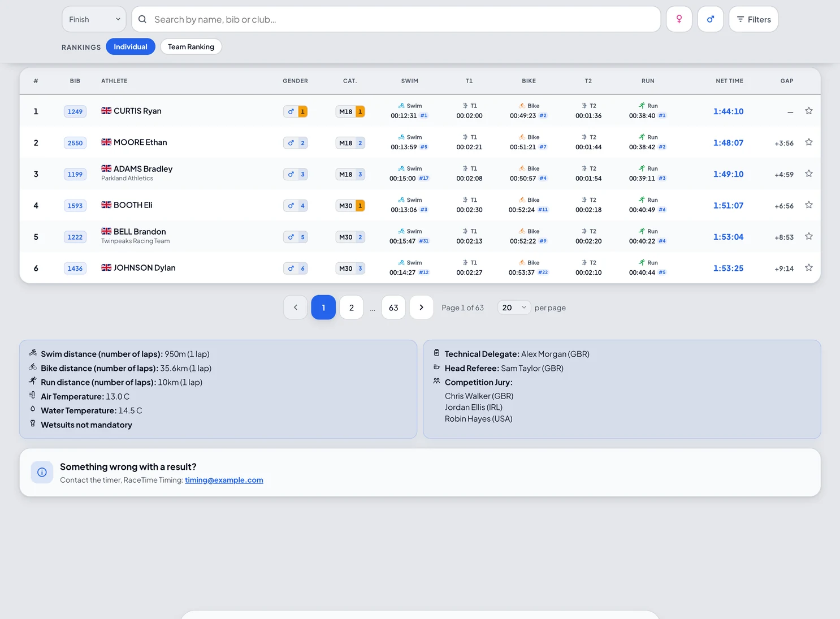
Task: Click the thermometer icon beside Air Temperature
Action: (32, 395)
